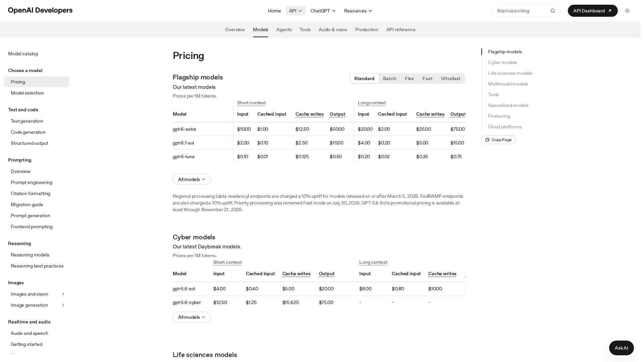Screen dimensions: 644x362
Task: Open Reasoning best practices sidebar link
Action: coord(37,266)
